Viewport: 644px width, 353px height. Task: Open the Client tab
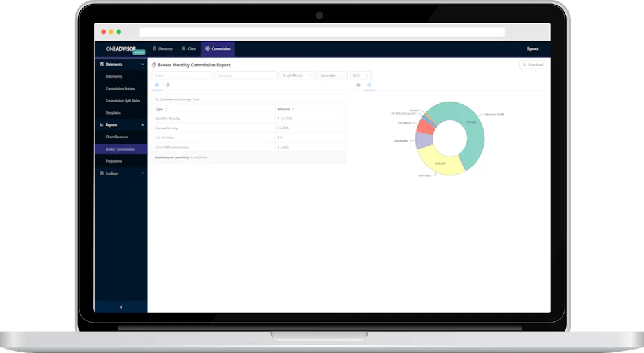[x=189, y=49]
